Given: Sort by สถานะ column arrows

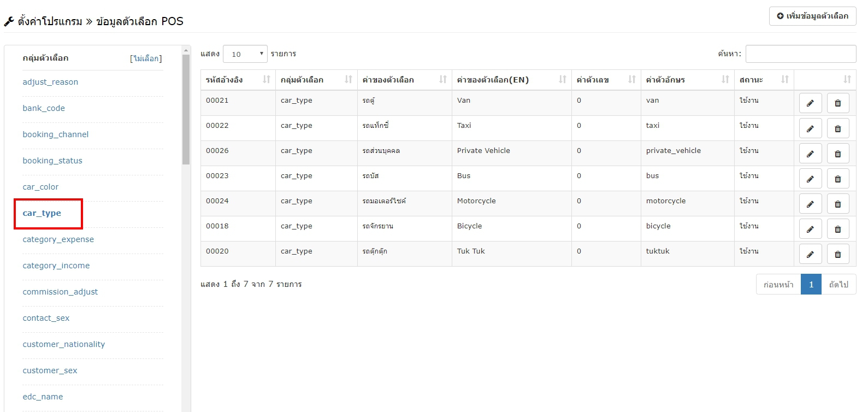Looking at the screenshot, I should pyautogui.click(x=785, y=79).
